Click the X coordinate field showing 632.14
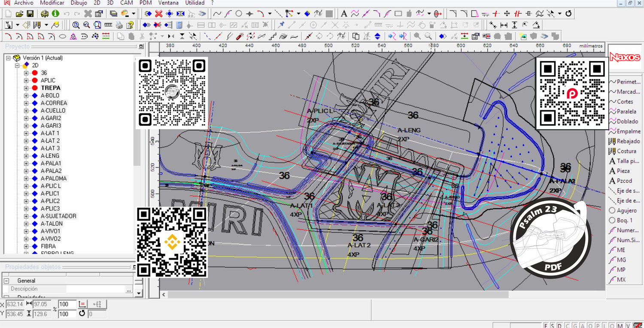 [x=15, y=304]
